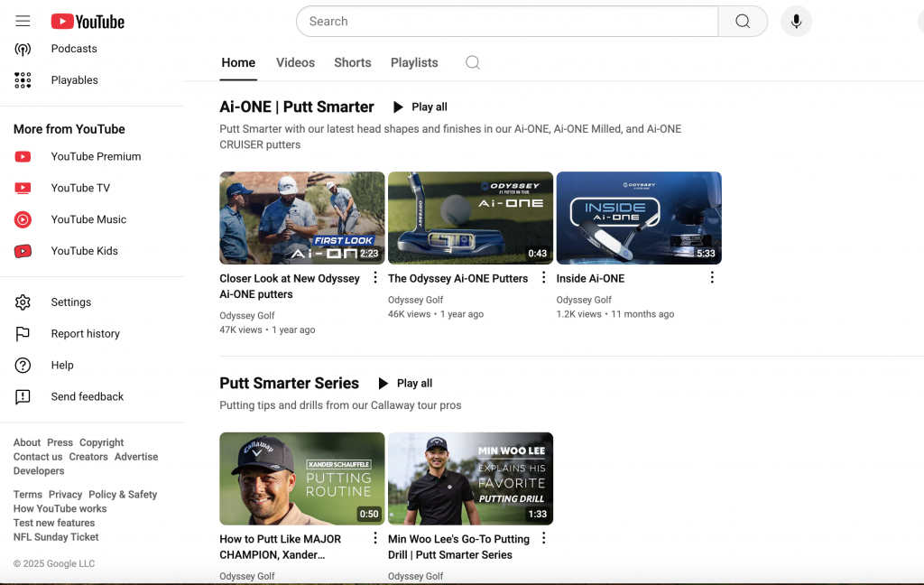924x585 pixels.
Task: Click the search magnifier button
Action: point(743,22)
